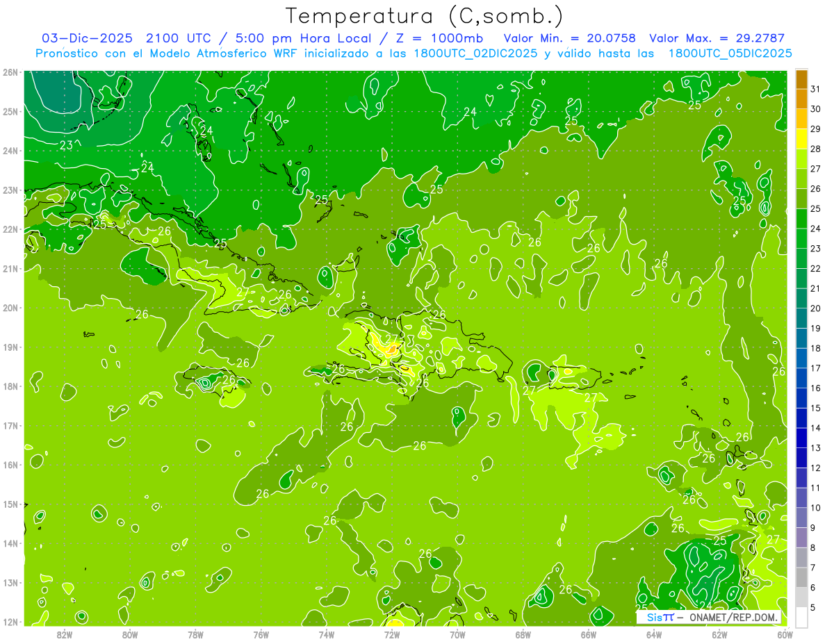Click the '26N' latitude axis label
Viewport: 834px width, 644px height.
[10, 72]
